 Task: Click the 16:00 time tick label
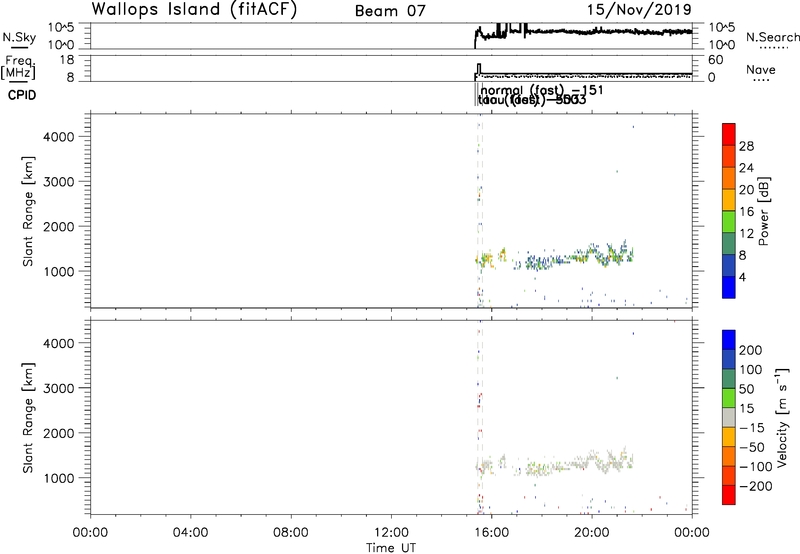click(x=491, y=533)
